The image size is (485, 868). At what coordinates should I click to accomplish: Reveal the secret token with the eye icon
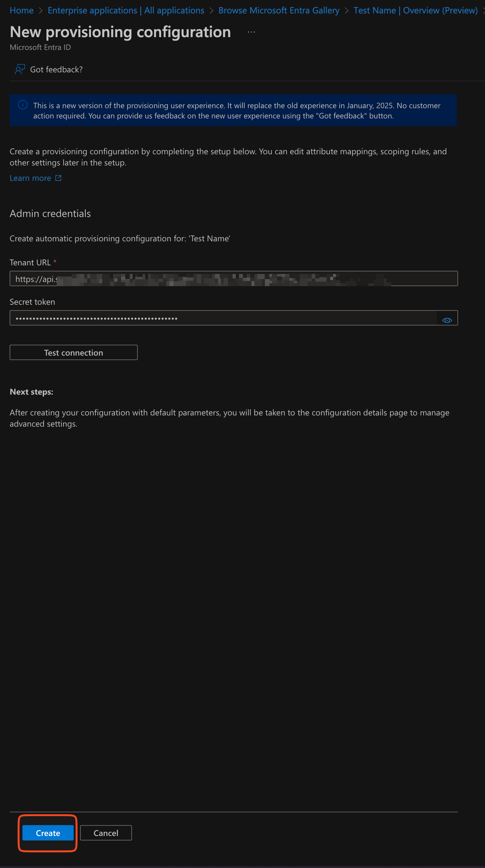click(447, 320)
